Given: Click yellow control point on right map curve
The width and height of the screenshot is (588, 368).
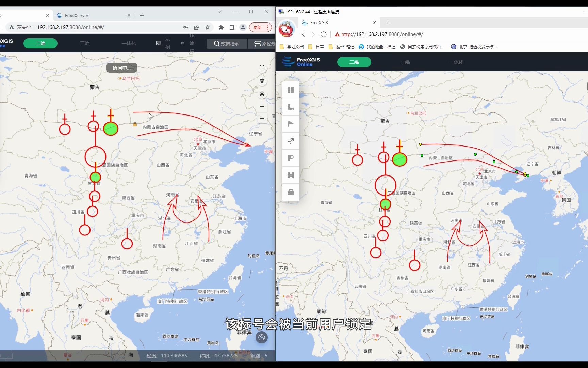Looking at the screenshot, I should [420, 144].
